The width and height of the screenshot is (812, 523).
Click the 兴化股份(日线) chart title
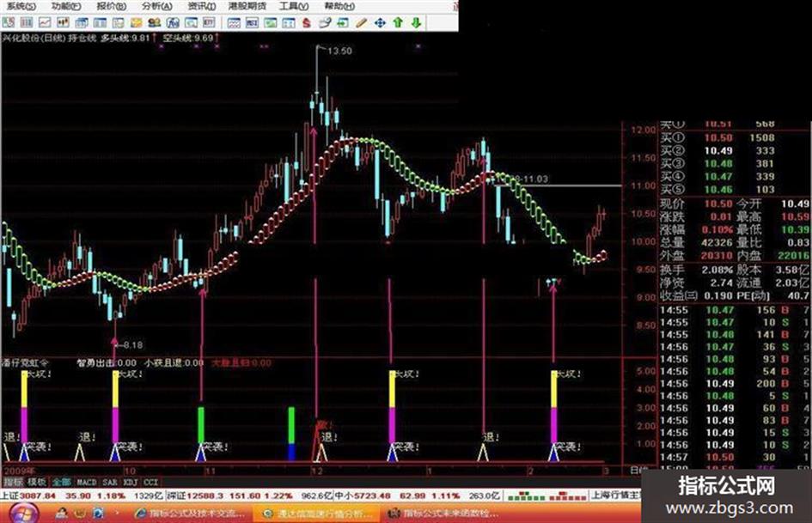(35, 38)
